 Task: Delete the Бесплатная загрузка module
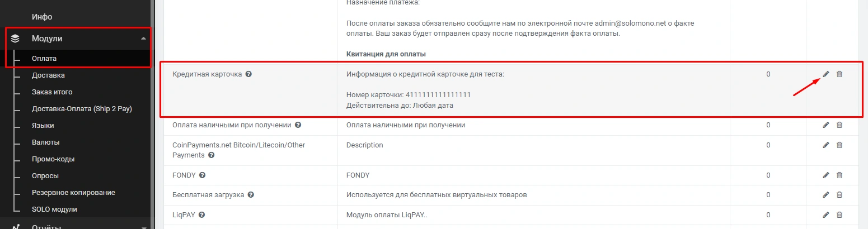(x=839, y=195)
